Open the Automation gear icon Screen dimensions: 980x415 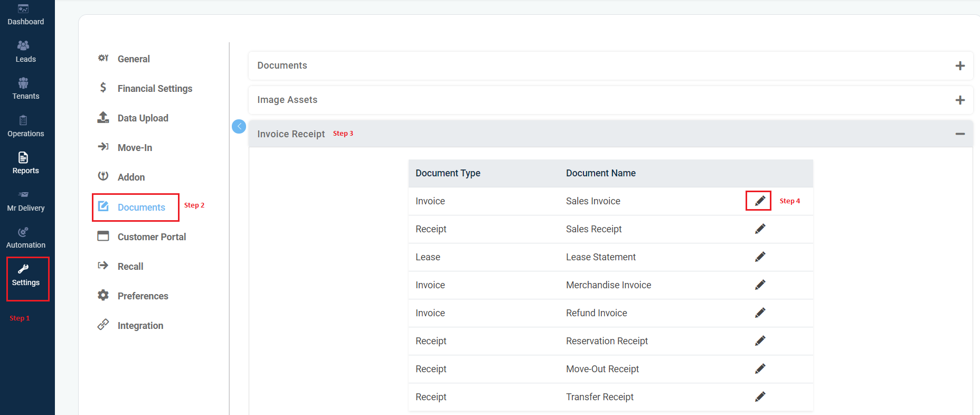coord(23,232)
